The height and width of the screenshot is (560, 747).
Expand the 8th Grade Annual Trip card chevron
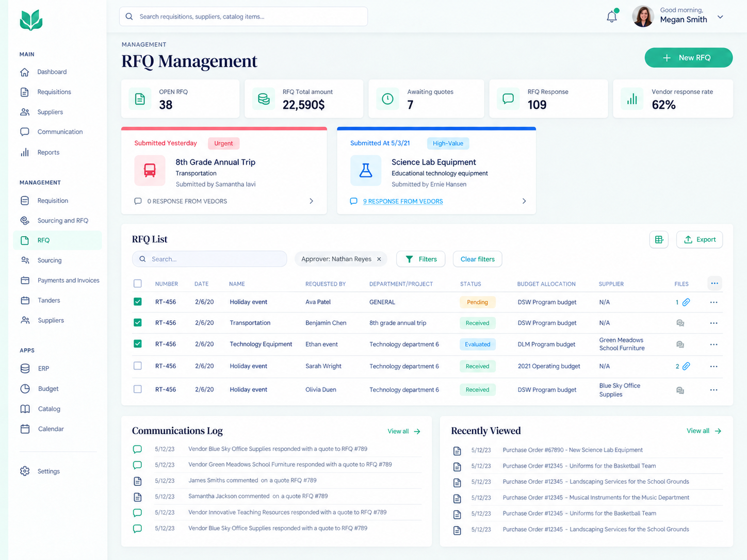(x=311, y=201)
